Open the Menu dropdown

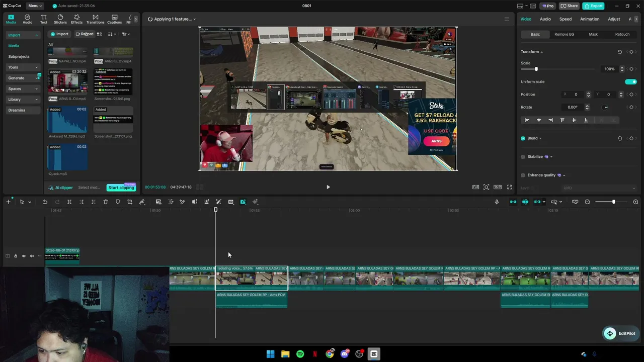(x=35, y=6)
